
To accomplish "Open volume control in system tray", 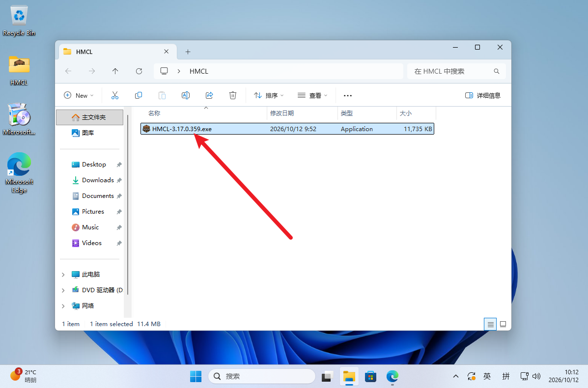I will click(x=536, y=376).
